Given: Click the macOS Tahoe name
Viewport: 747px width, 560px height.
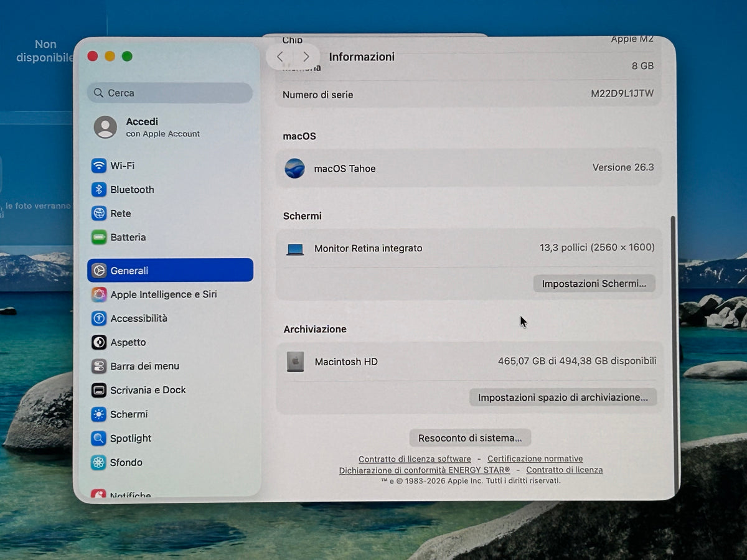Looking at the screenshot, I should click(345, 169).
